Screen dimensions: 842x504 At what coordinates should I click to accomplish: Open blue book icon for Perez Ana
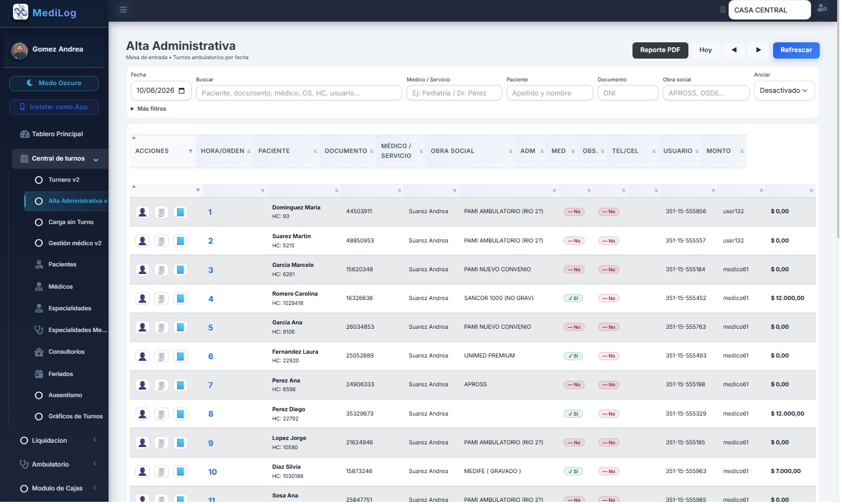coord(180,385)
